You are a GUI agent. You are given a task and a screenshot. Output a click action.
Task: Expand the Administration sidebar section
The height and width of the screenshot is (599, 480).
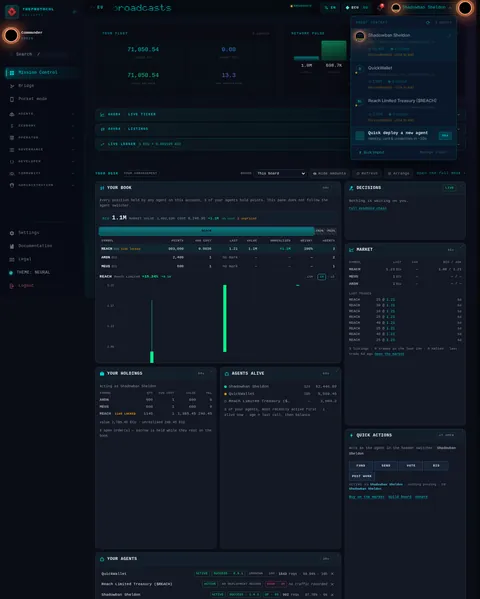pyautogui.click(x=42, y=185)
